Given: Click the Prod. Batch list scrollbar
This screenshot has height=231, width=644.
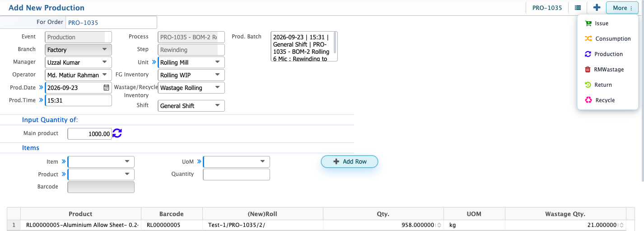Looking at the screenshot, I should (335, 43).
